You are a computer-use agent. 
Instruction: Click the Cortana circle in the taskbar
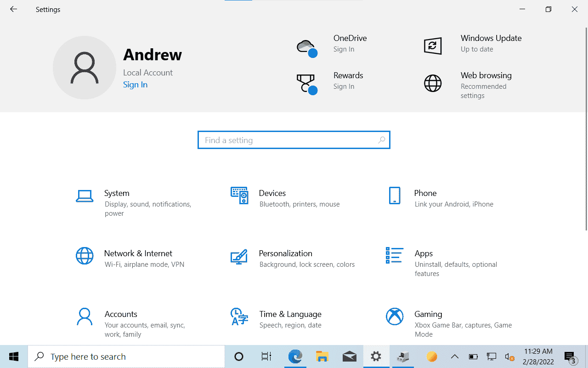click(239, 356)
